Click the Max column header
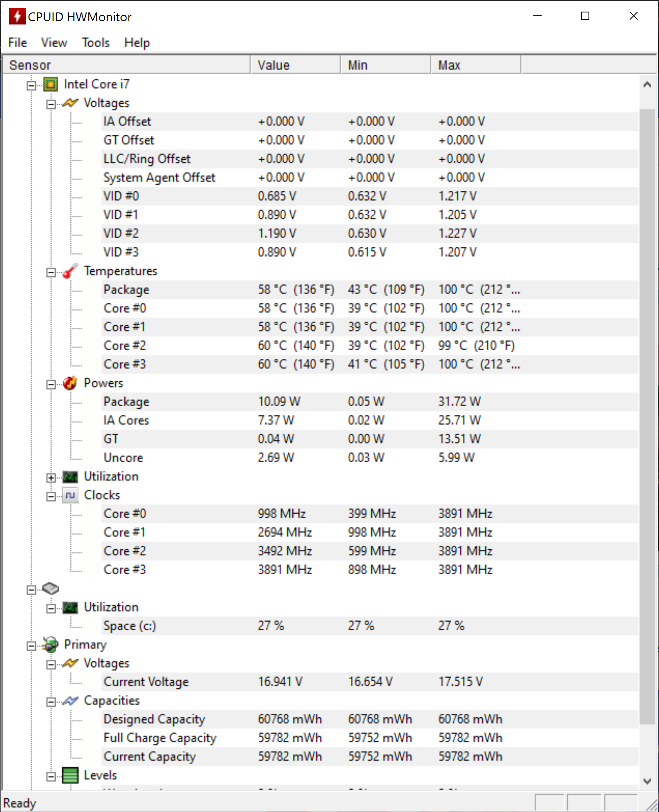The image size is (659, 812). tap(476, 65)
